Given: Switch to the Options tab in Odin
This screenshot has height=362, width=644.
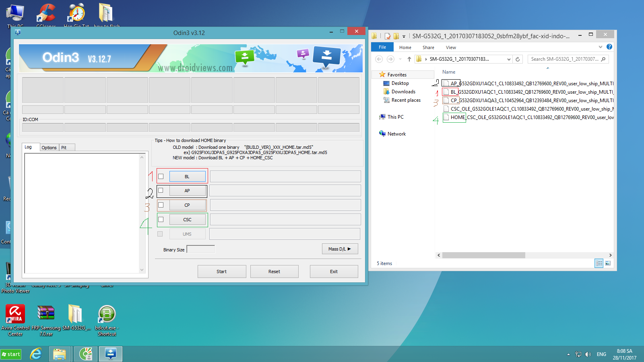Looking at the screenshot, I should pos(49,147).
